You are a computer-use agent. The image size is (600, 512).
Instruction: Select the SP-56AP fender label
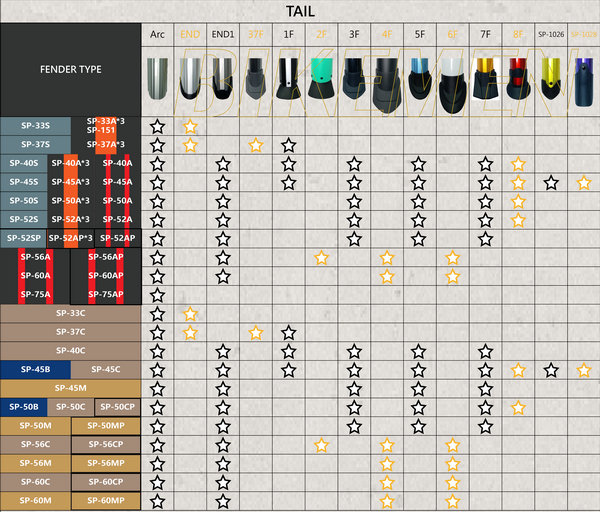pyautogui.click(x=106, y=257)
